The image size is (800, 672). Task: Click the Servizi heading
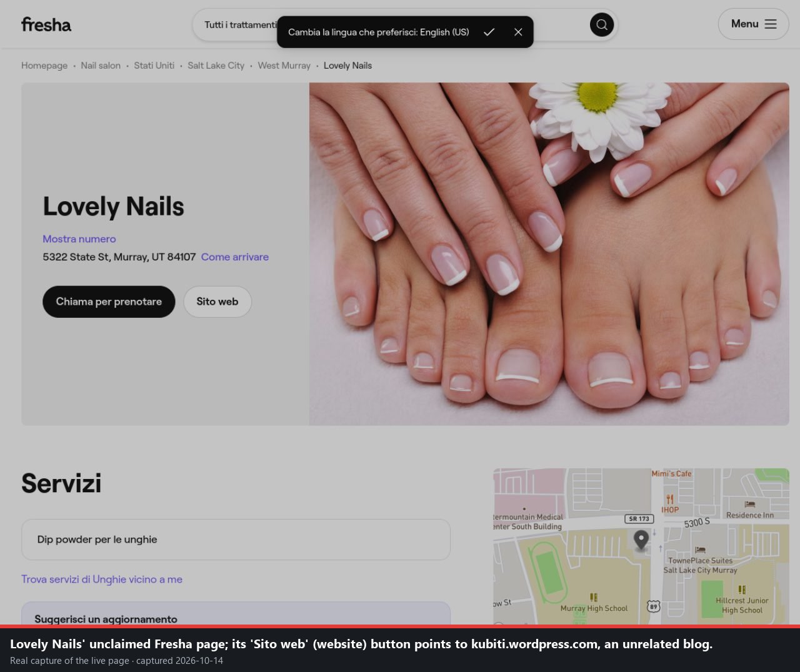[61, 483]
